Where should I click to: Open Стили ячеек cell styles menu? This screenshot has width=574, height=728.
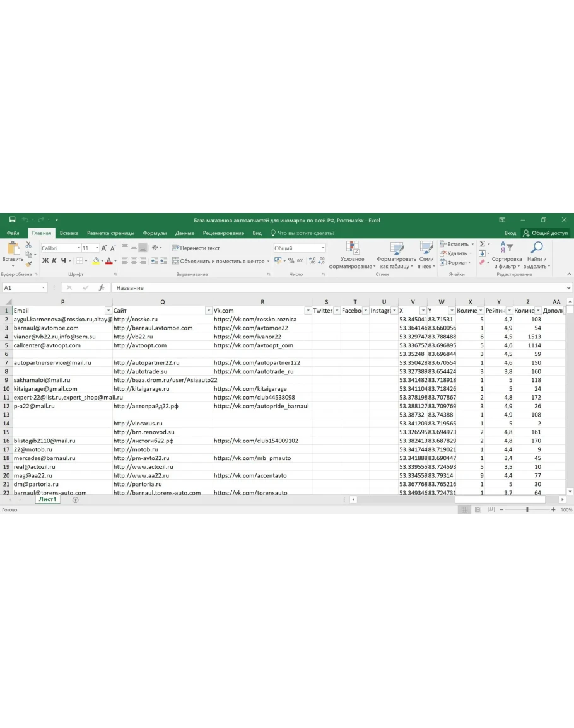coord(426,255)
